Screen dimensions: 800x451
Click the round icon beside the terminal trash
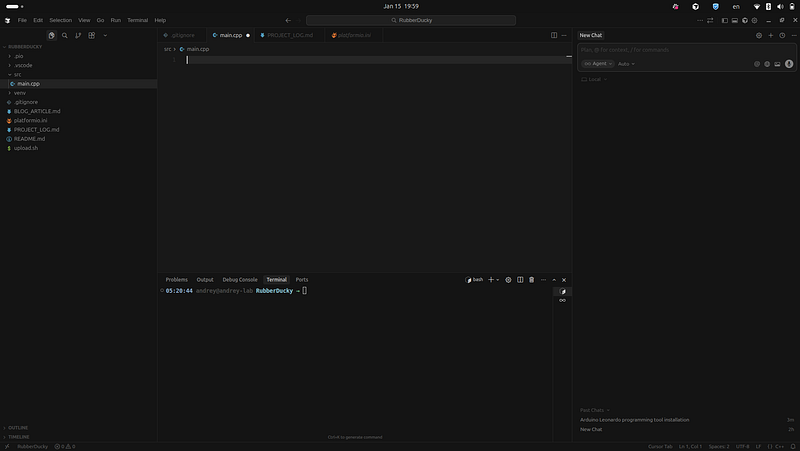tap(508, 280)
